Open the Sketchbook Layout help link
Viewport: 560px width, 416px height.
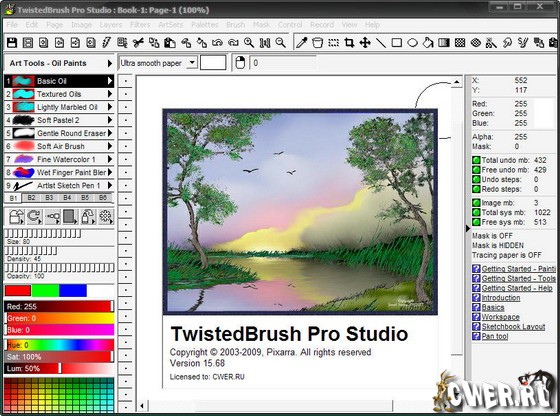coord(513,326)
